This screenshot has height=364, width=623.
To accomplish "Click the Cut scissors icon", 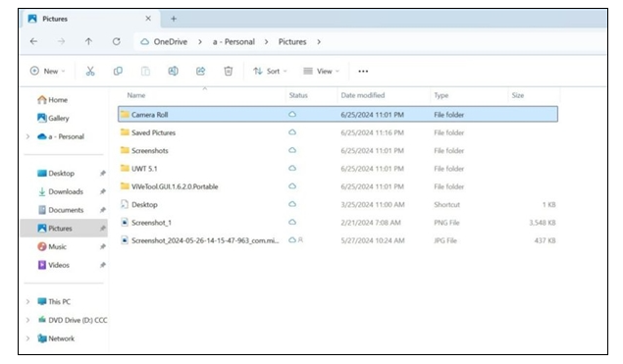I will [x=90, y=71].
